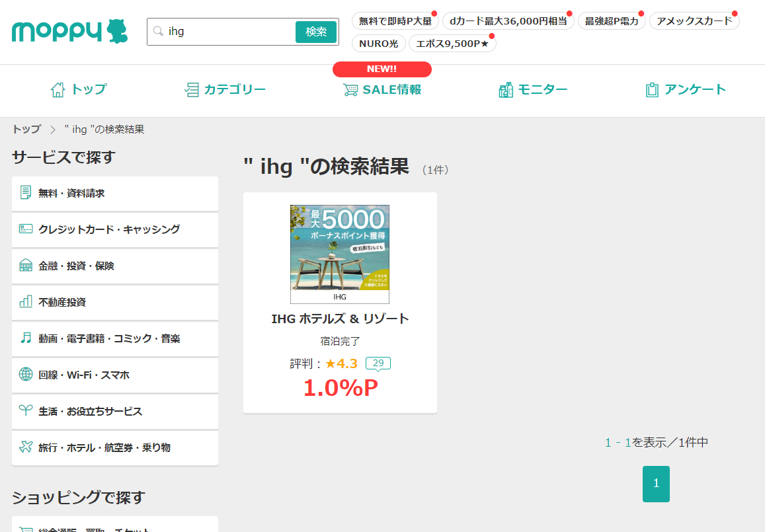The height and width of the screenshot is (532, 765).
Task: Open the 無料・資料請求 category
Action: [x=114, y=194]
